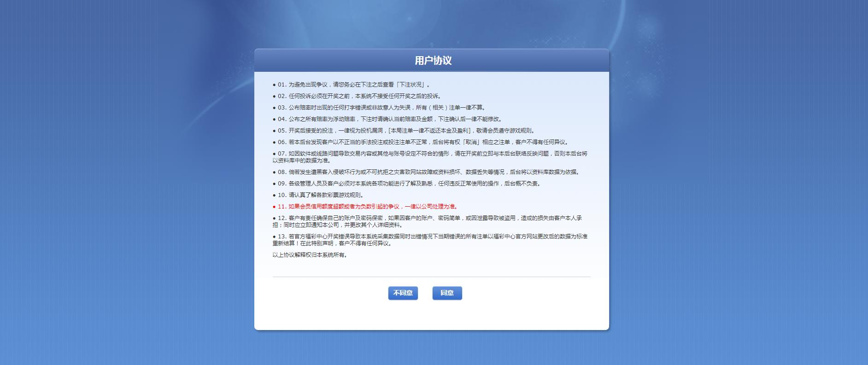Click clause 12 about 账户及密码保密

[x=427, y=221]
